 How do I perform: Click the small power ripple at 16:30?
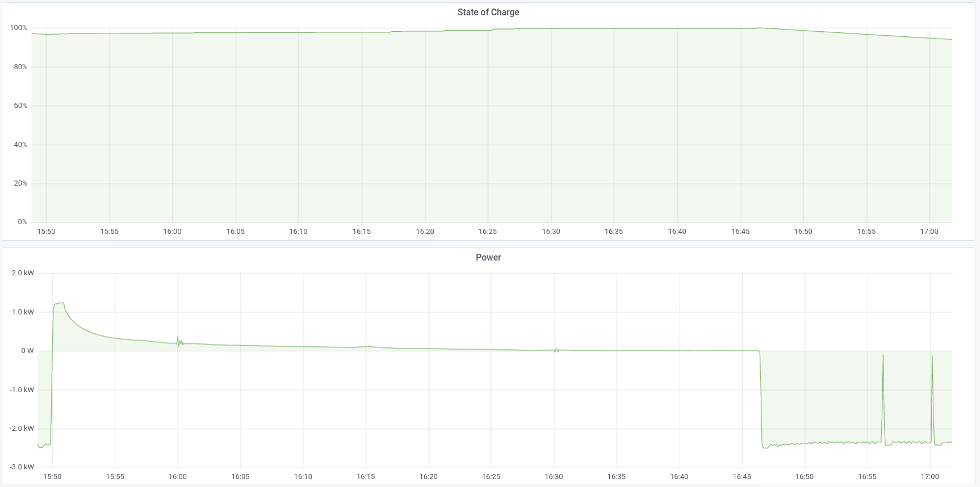pos(556,350)
